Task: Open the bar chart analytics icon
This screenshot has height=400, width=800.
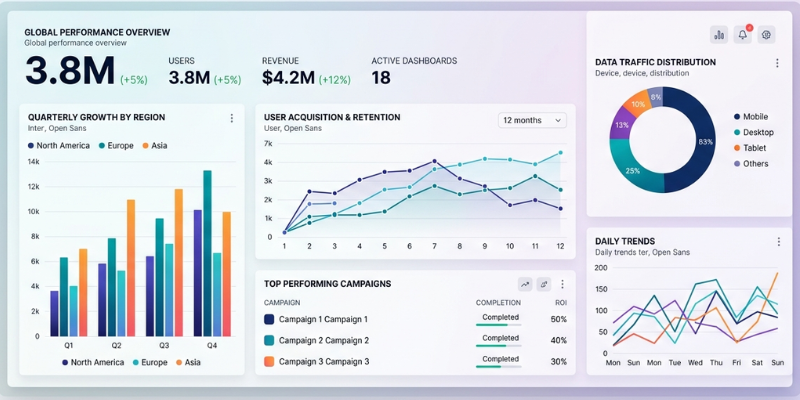Action: (x=719, y=35)
